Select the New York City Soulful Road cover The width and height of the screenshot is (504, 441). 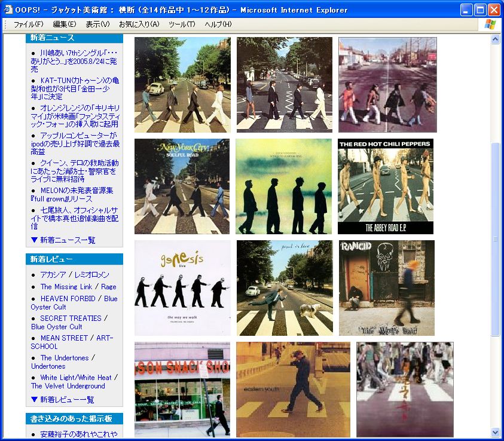[182, 186]
